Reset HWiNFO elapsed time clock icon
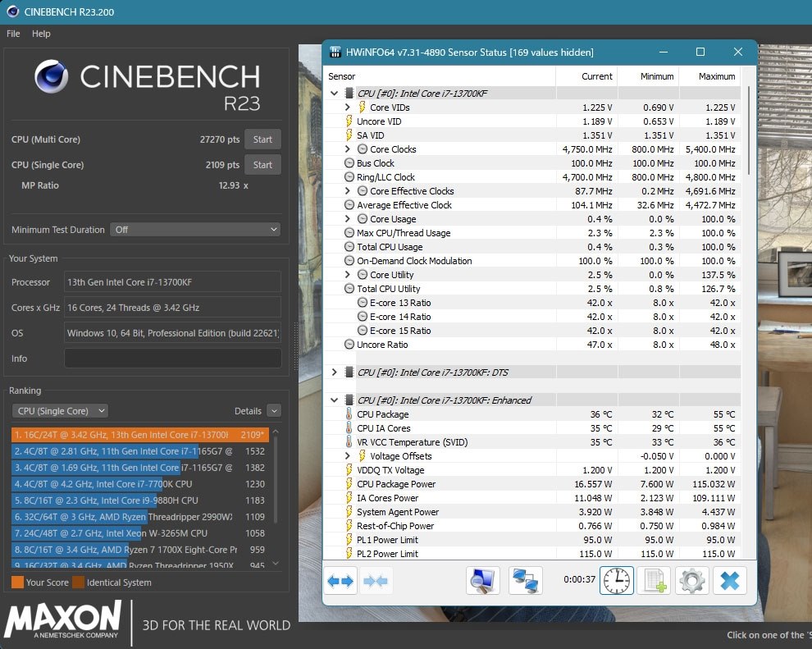Image resolution: width=812 pixels, height=649 pixels. point(616,581)
